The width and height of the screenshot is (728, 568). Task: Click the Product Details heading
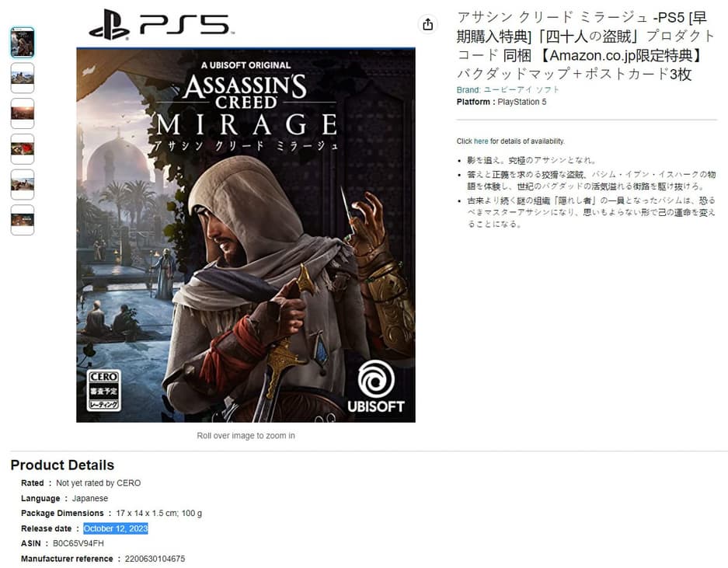coord(62,465)
